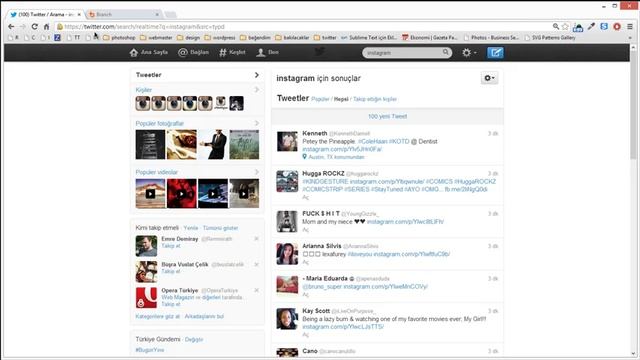
Task: Click the Twitter bird logo in navbar
Action: (x=320, y=51)
